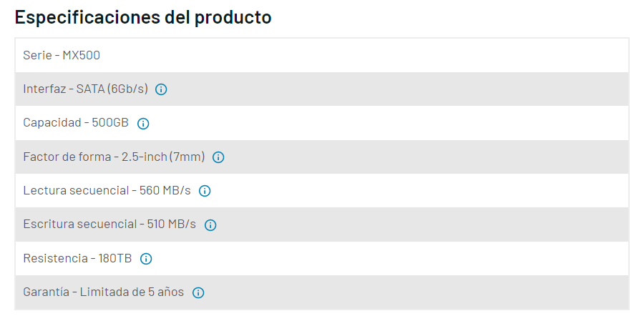The height and width of the screenshot is (321, 644).
Task: Click the info icon beside Factor de forma
Action: pyautogui.click(x=218, y=157)
